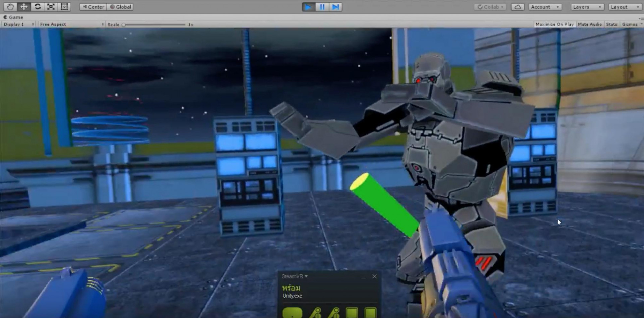Toggle the Stats overlay

pyautogui.click(x=611, y=24)
